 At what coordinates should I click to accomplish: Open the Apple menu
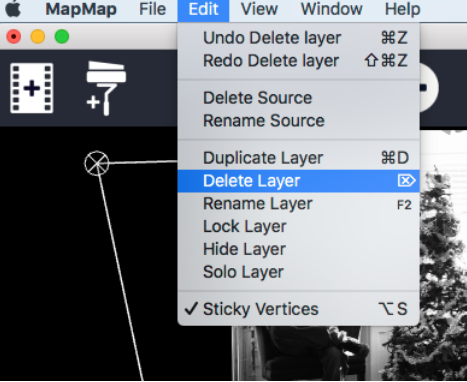tap(13, 9)
